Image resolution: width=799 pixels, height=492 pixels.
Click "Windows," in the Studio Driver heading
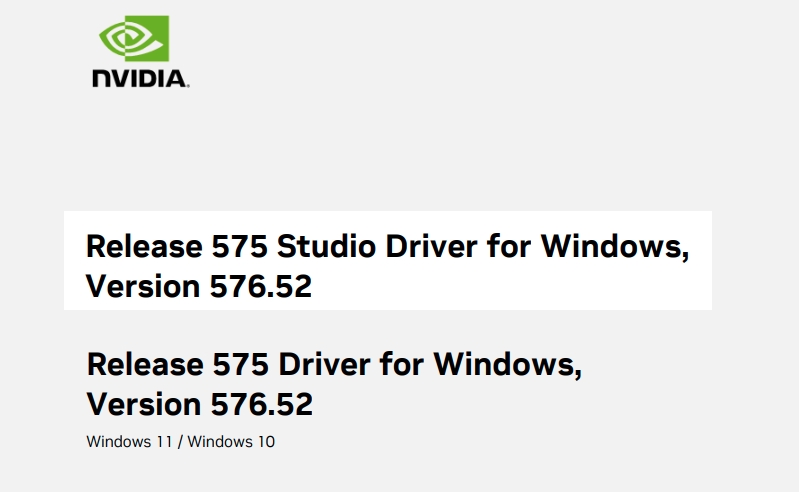615,247
